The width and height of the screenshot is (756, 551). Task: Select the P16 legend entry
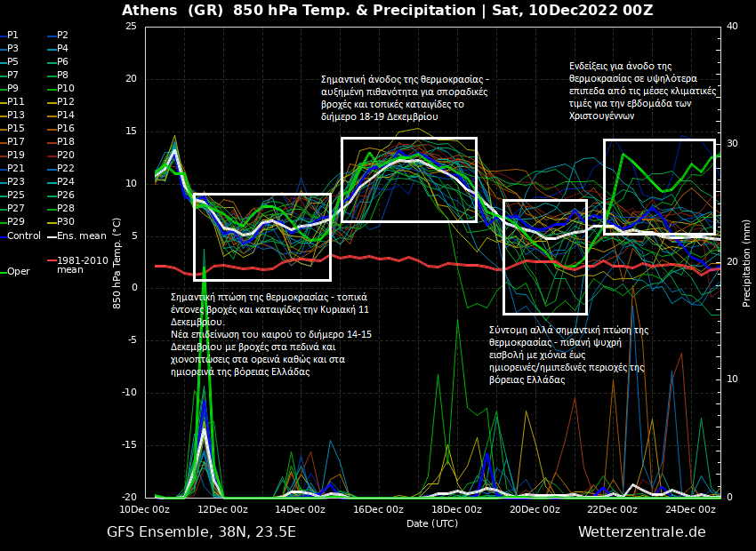[x=66, y=129]
